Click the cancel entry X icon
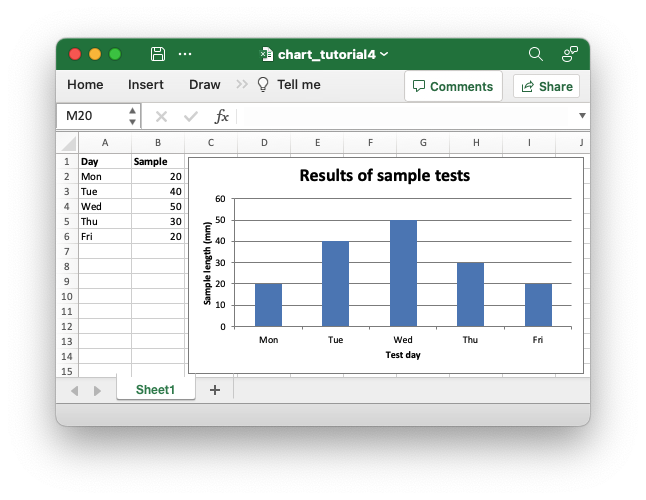Viewport: 646px width, 500px height. point(161,116)
